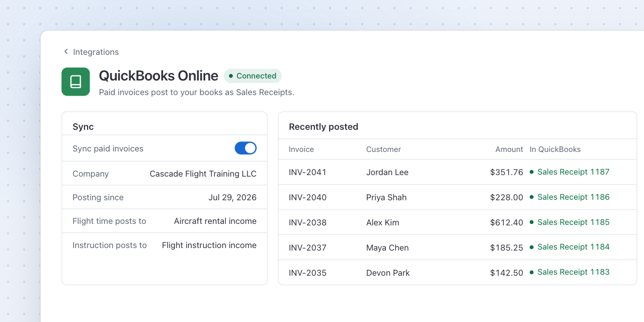Image resolution: width=644 pixels, height=322 pixels.
Task: Click the QuickBooks Online page title
Action: 158,76
